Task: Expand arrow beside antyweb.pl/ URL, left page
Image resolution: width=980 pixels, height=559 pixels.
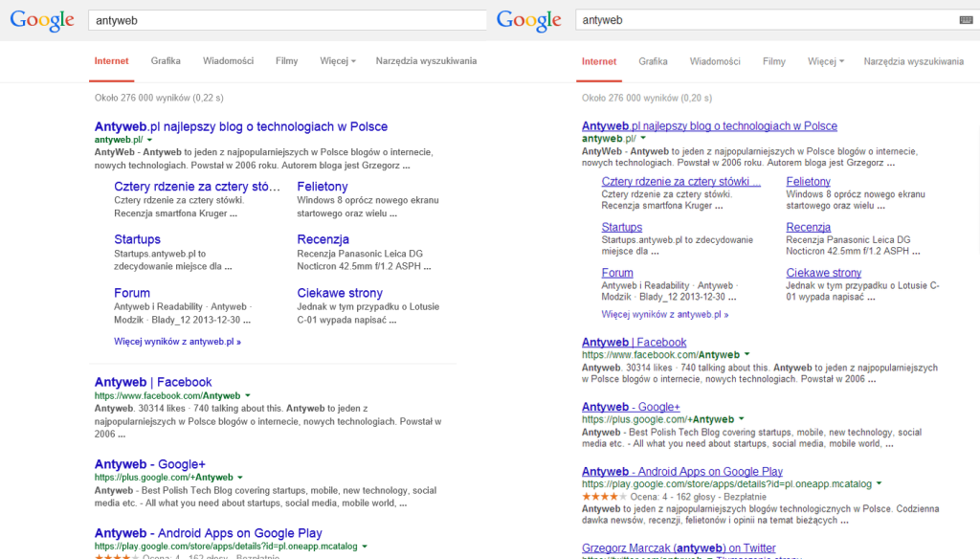Action: [x=150, y=140]
